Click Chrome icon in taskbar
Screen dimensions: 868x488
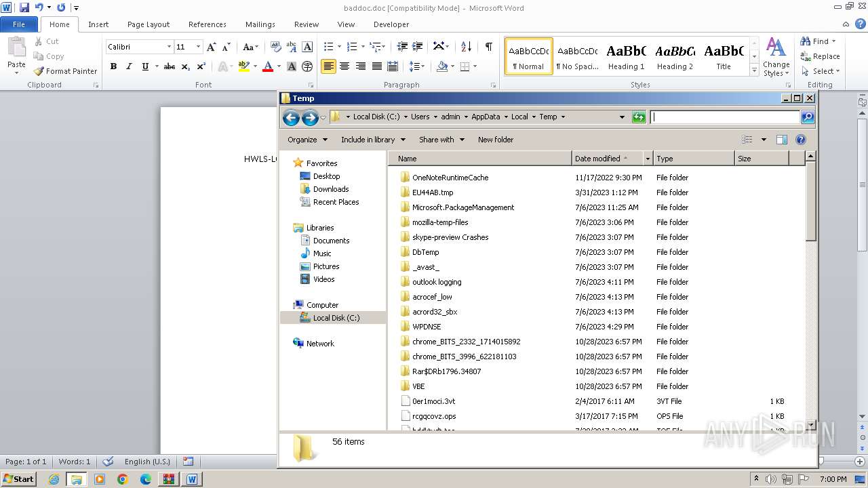point(123,479)
